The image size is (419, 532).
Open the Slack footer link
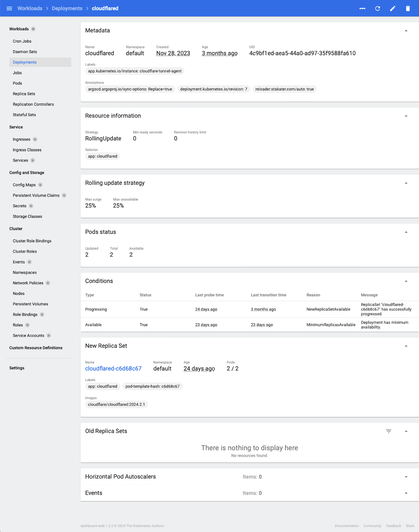[x=410, y=526]
